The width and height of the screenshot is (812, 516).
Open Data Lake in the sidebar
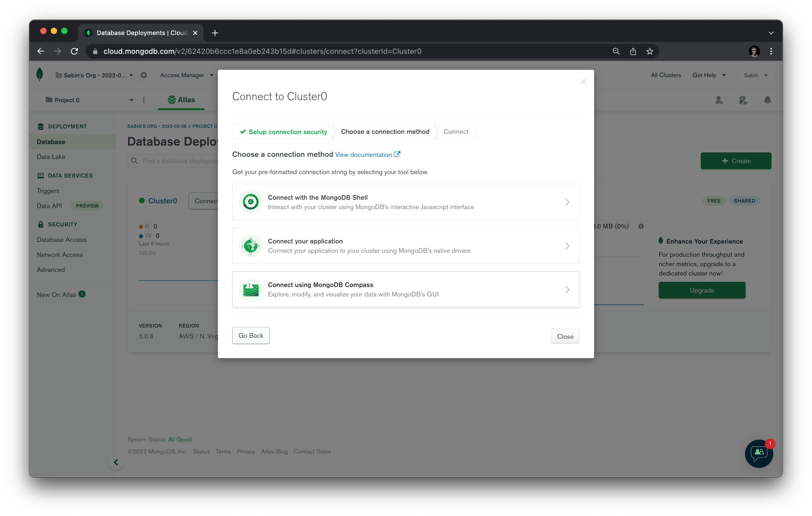51,157
